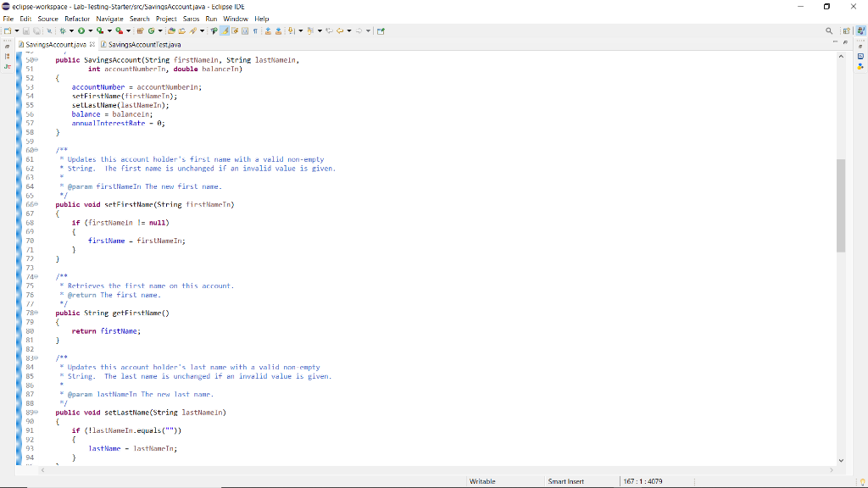The height and width of the screenshot is (488, 868).
Task: Click the External Tools run icon
Action: [119, 31]
